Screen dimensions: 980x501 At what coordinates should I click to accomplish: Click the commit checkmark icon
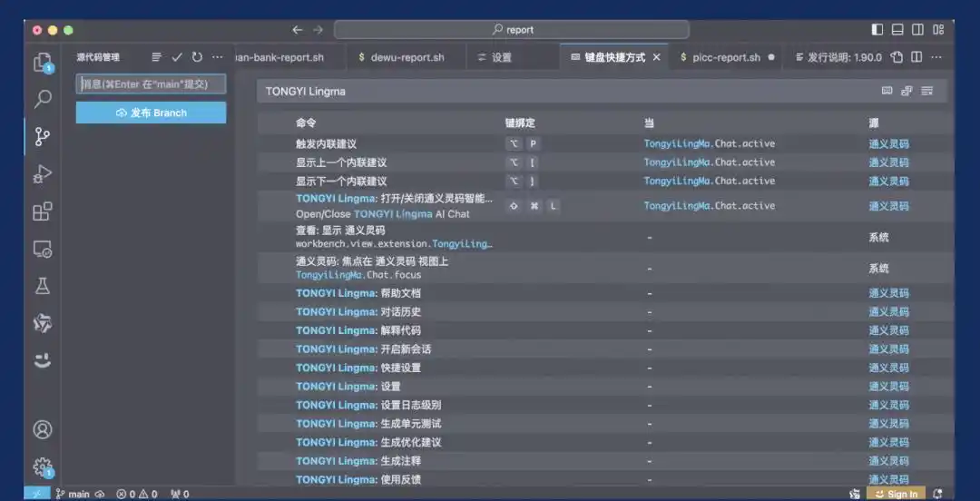[x=177, y=57]
